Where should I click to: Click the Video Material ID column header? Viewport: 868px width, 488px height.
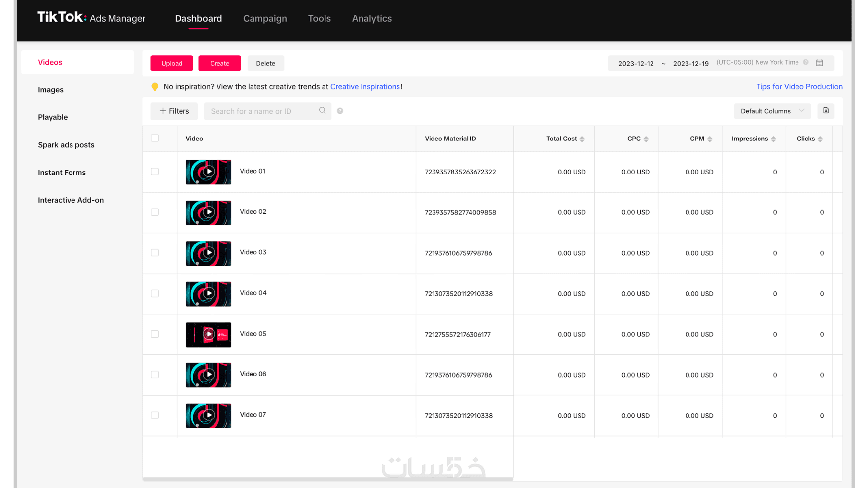450,139
